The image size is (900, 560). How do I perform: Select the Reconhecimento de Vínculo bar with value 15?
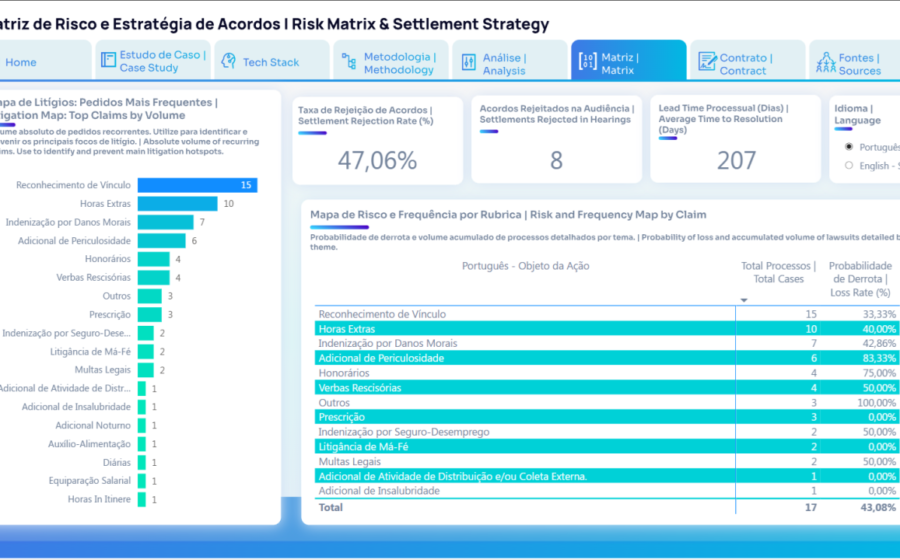point(197,185)
